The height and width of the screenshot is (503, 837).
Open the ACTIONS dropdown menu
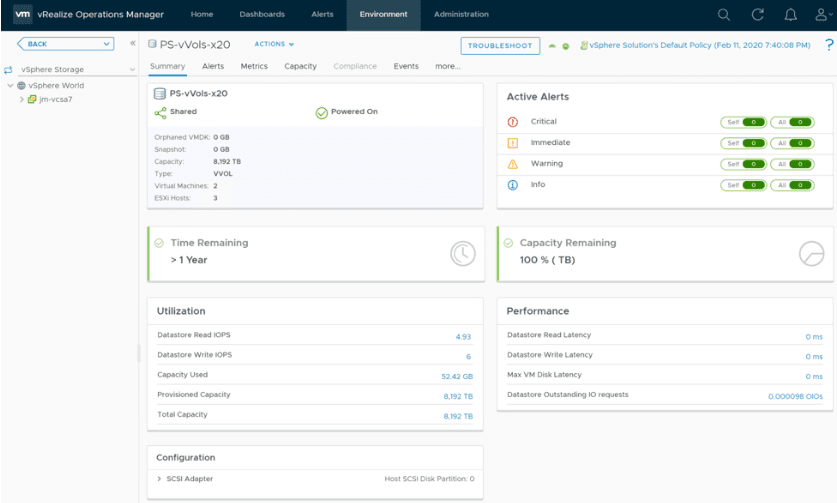pyautogui.click(x=274, y=44)
